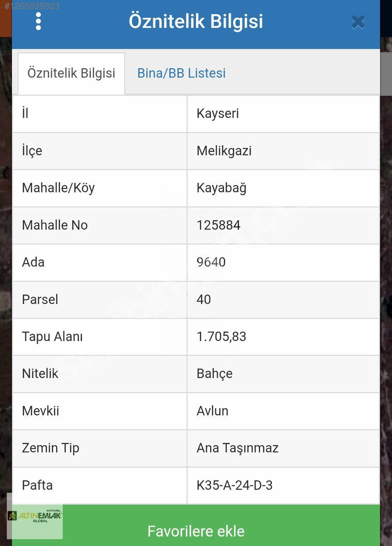
Task: Select the Melikgazi district cell
Action: point(224,151)
